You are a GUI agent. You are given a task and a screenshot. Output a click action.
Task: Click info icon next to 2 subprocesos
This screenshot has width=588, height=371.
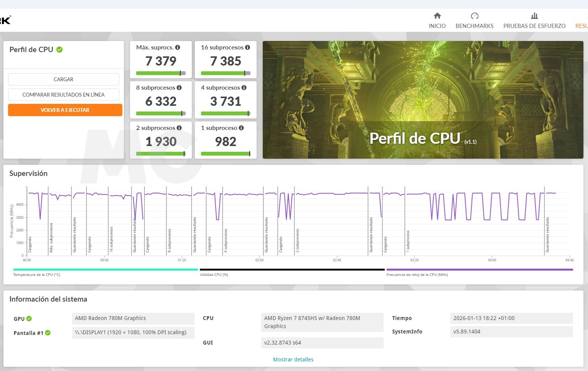[179, 128]
